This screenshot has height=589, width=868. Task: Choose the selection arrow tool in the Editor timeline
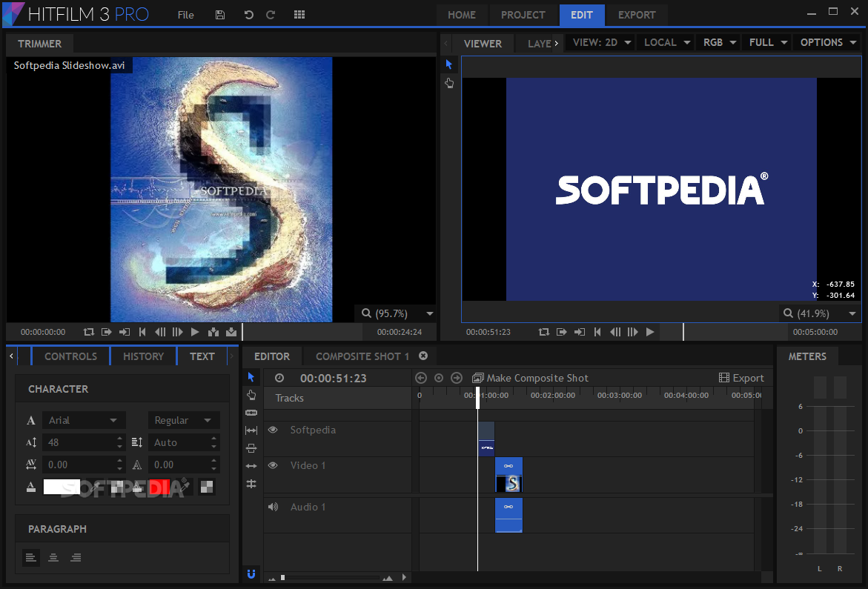(251, 377)
